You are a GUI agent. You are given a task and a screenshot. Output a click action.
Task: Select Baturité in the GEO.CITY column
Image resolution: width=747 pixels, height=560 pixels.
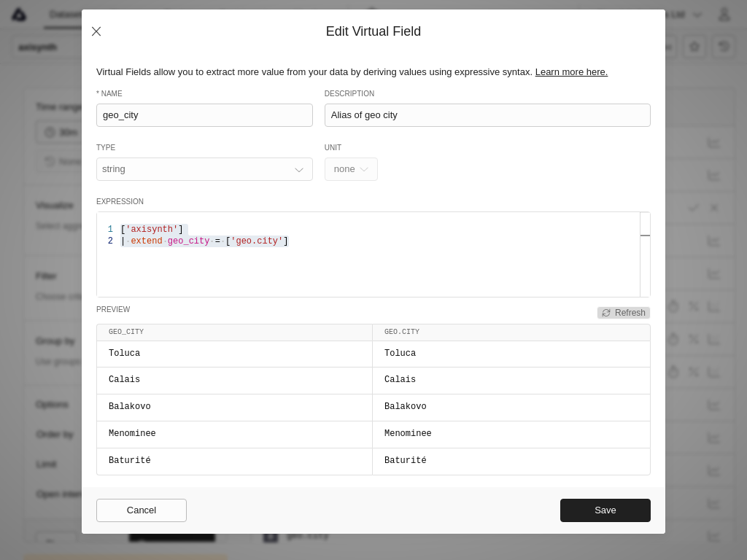pos(406,461)
